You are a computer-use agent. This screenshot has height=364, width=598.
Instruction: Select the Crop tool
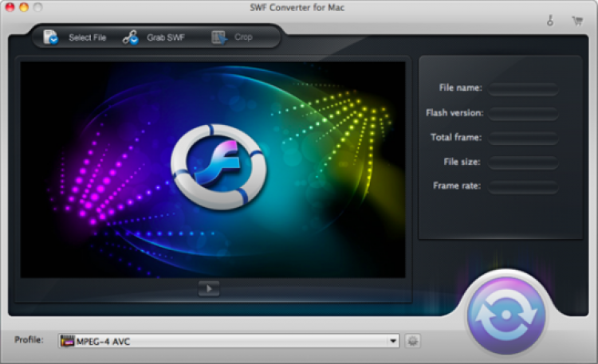point(218,37)
